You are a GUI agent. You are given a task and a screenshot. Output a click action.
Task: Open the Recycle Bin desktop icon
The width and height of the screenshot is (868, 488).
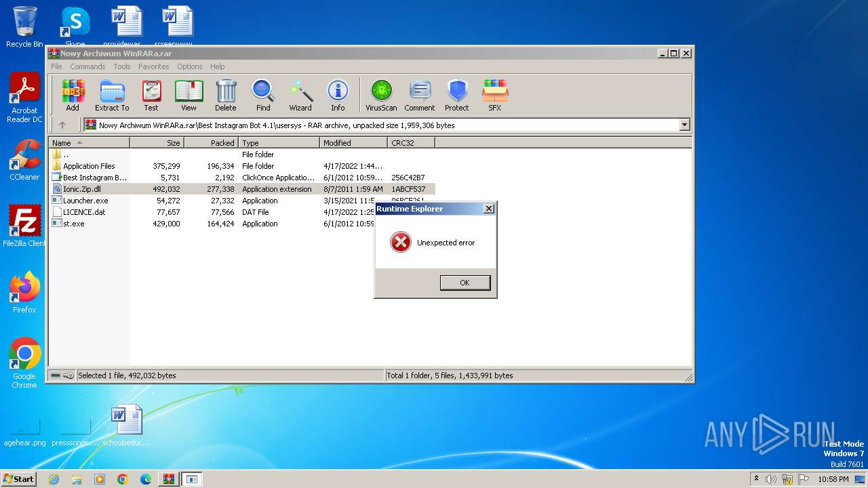click(x=24, y=27)
